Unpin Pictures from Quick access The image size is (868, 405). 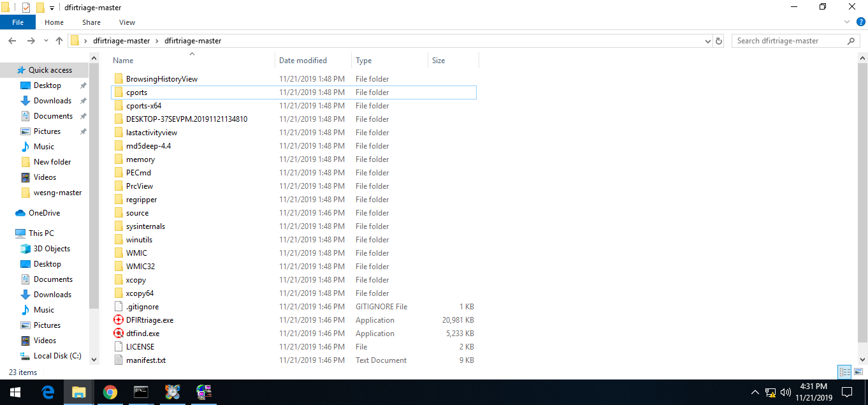[x=83, y=131]
